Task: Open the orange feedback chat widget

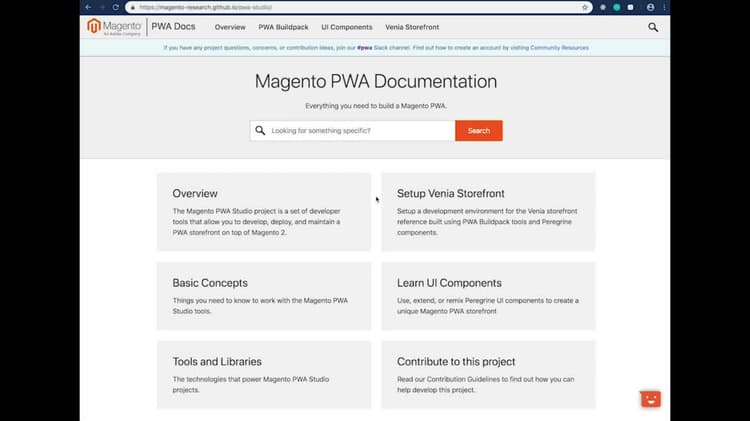Action: [x=651, y=399]
